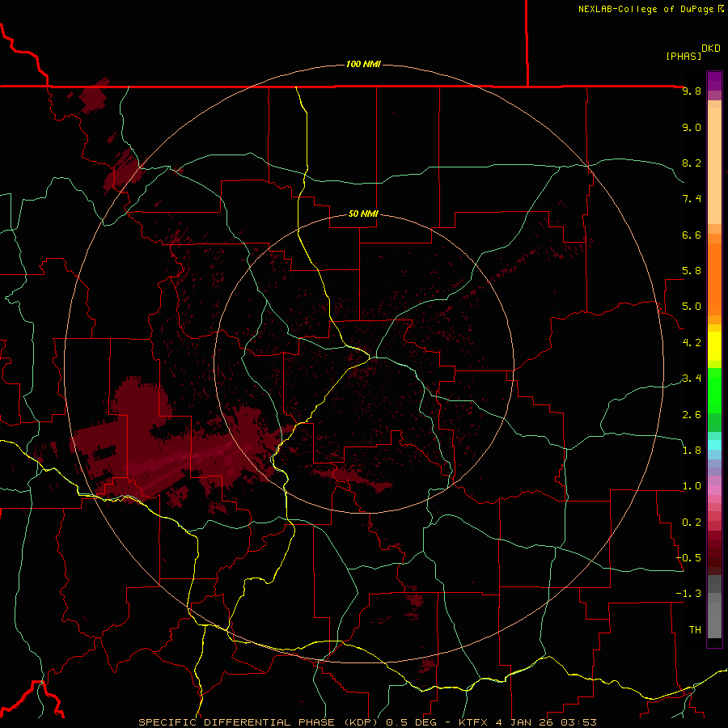Image resolution: width=728 pixels, height=728 pixels.
Task: Click the 0.2 scale value
Action: 692,523
